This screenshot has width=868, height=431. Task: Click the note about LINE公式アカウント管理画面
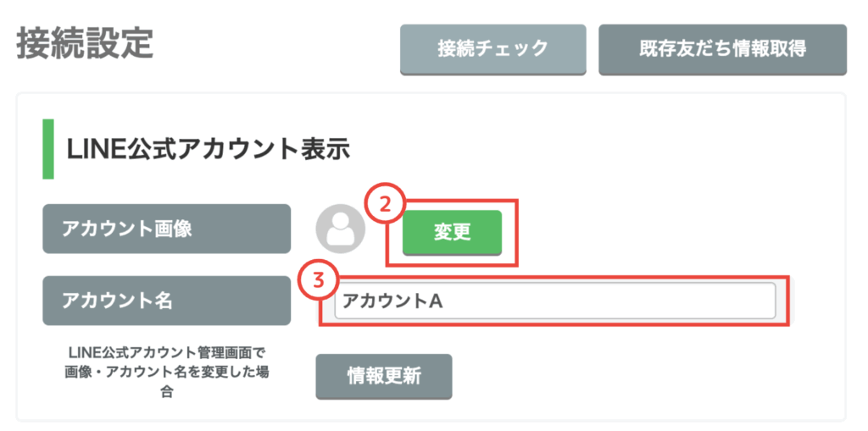point(167,373)
